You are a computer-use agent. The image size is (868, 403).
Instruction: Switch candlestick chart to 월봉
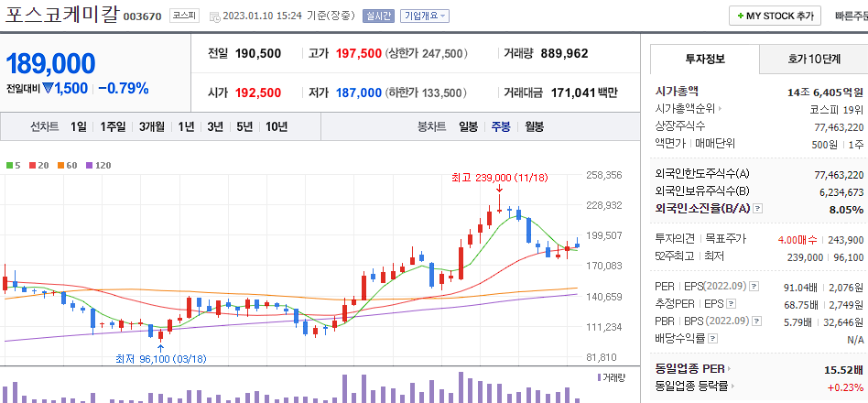[x=534, y=126]
